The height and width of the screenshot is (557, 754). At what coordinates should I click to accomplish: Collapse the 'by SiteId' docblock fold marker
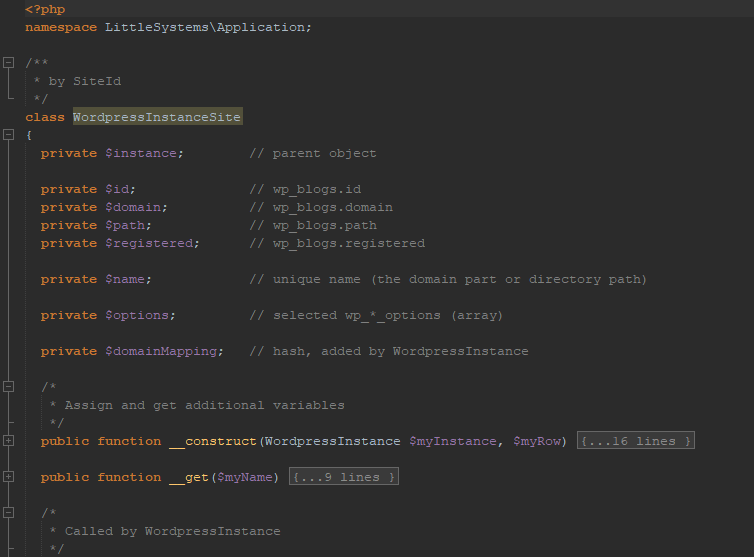pos(9,63)
